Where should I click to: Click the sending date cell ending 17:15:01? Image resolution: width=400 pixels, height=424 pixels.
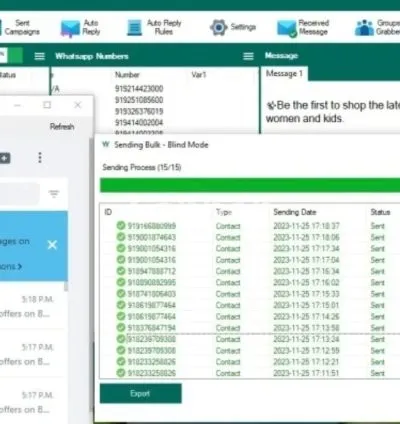click(306, 305)
